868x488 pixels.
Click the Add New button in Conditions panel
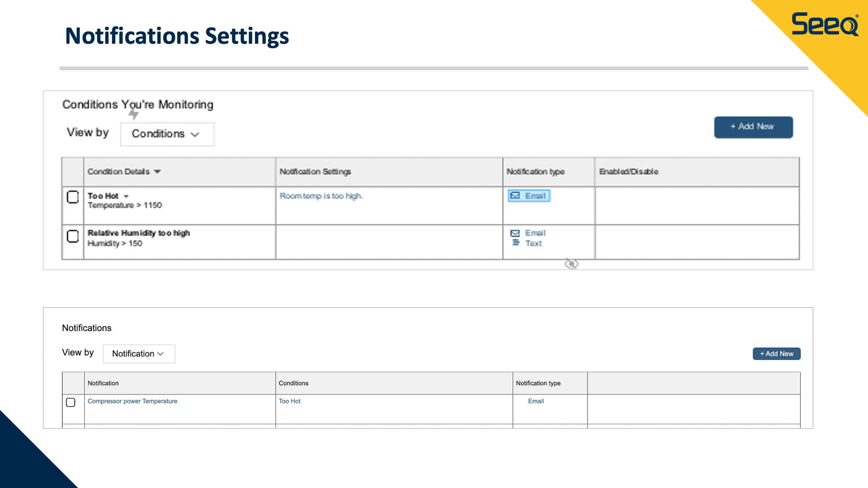753,127
